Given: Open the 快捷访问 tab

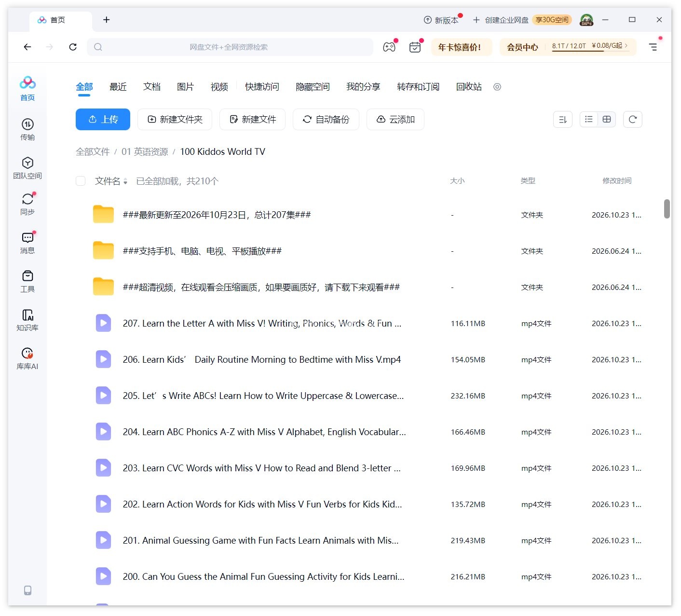Looking at the screenshot, I should (262, 87).
